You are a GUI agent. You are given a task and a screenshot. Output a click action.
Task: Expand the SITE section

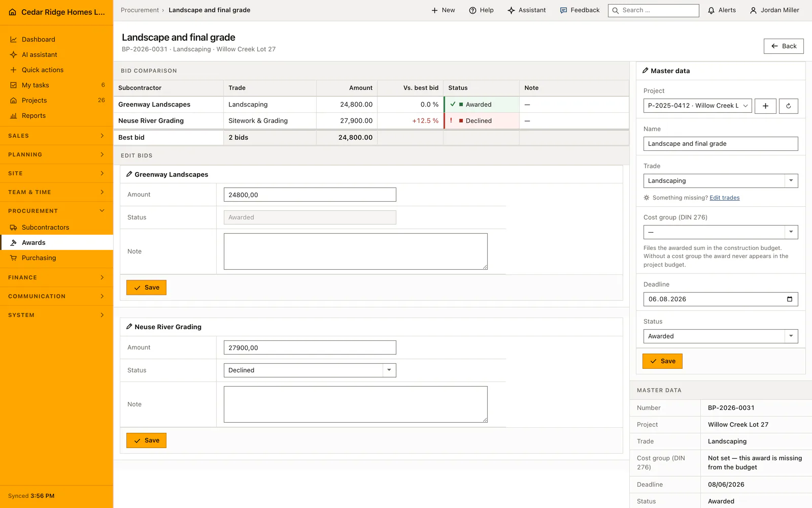pos(56,173)
